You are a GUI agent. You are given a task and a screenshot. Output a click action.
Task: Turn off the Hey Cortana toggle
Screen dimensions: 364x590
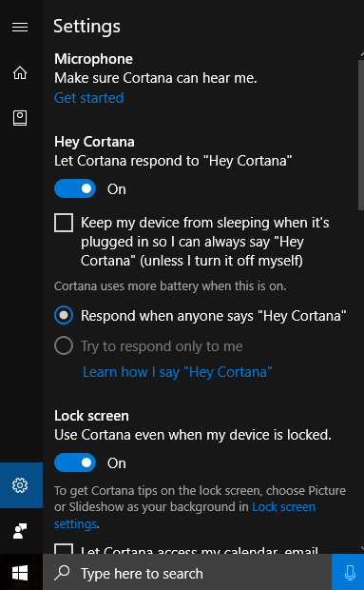(x=75, y=188)
